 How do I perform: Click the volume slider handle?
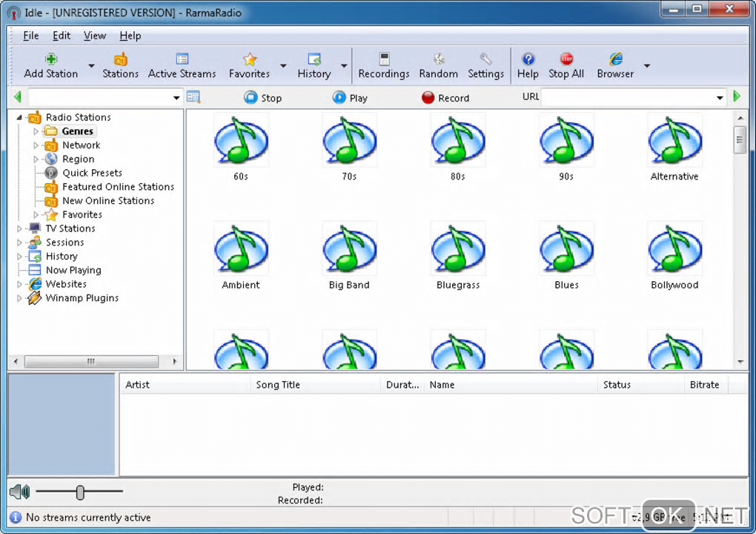80,492
